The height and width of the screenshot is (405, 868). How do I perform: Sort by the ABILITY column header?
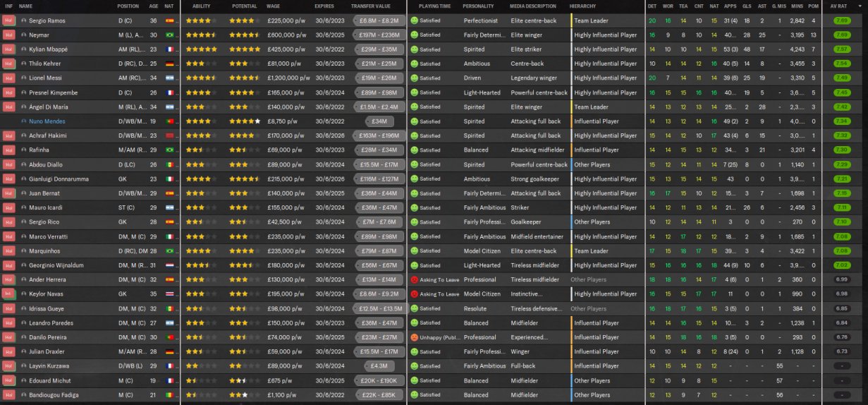(201, 6)
